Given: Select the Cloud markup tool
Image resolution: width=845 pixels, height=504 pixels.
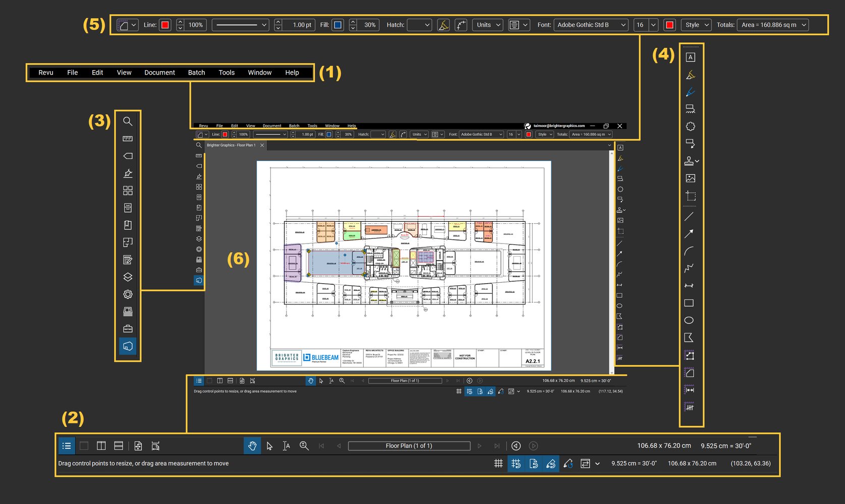Looking at the screenshot, I should 690,126.
